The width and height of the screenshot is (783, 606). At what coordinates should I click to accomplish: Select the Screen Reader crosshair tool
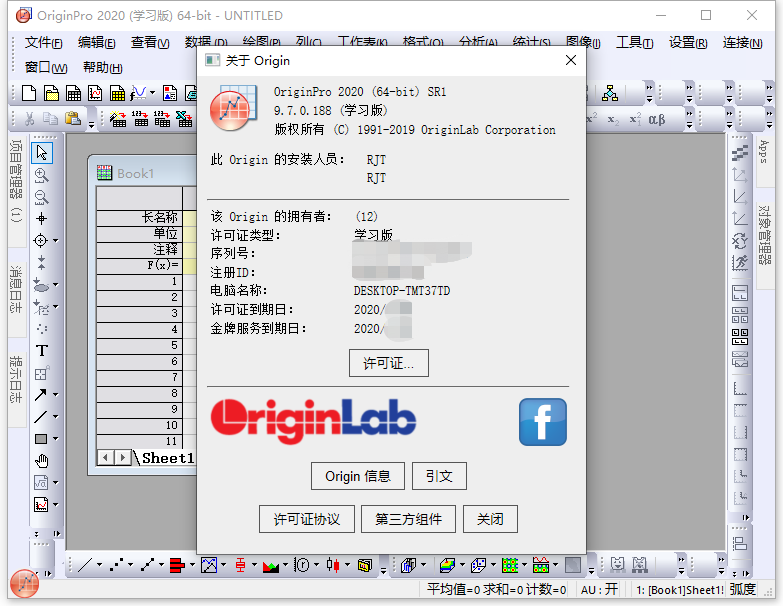tap(41, 219)
